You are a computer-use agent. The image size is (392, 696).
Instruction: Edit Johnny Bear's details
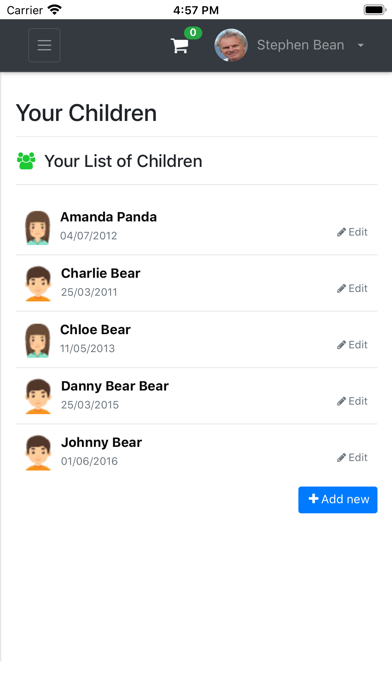[352, 458]
